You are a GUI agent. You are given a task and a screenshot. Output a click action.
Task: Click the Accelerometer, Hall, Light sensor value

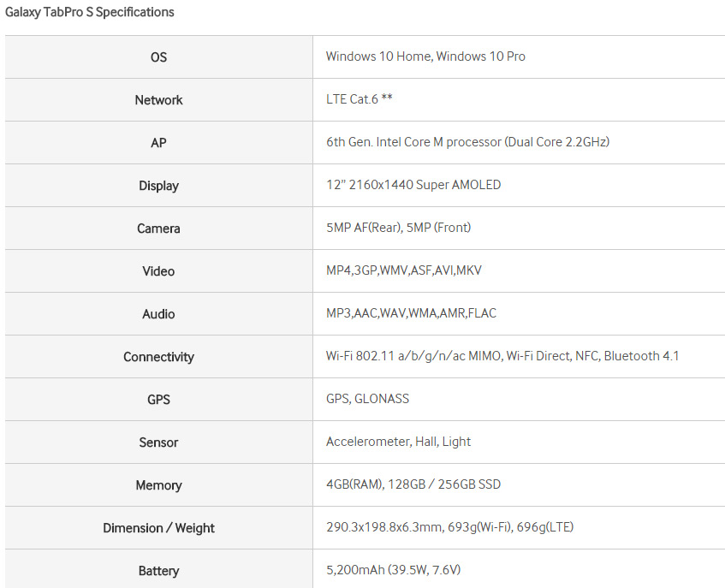point(398,442)
